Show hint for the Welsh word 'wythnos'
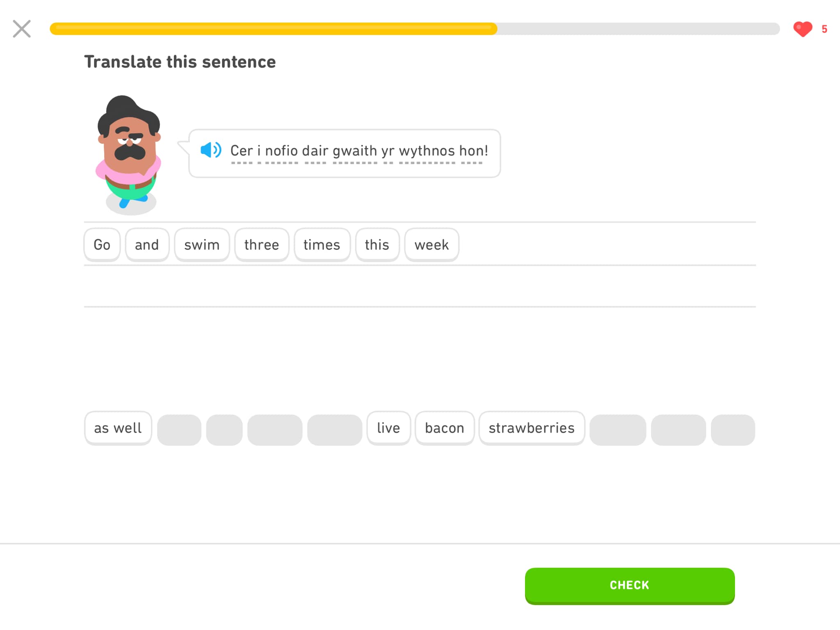Screen dimensions: 840x630 (x=427, y=151)
